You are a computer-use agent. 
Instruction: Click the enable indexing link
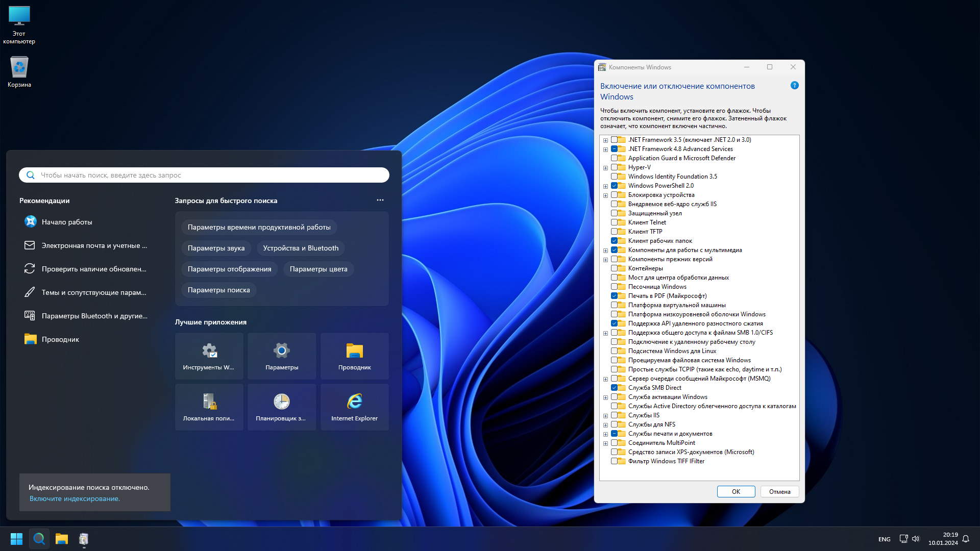75,498
